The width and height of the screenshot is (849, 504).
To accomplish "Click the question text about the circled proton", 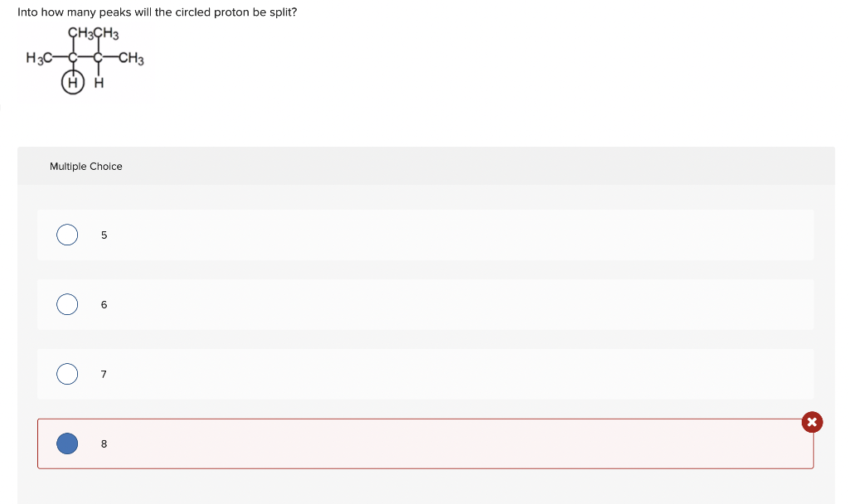I will pyautogui.click(x=157, y=12).
